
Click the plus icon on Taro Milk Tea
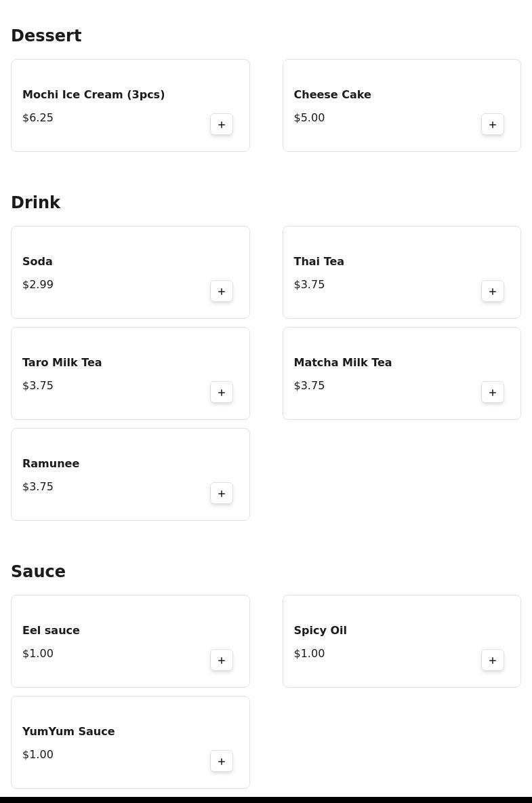[222, 392]
